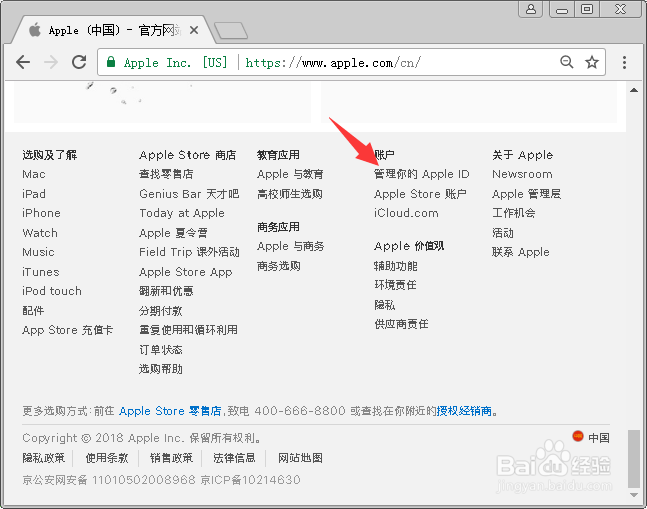Bookmark page with the star icon
The width and height of the screenshot is (647, 509).
(x=592, y=62)
